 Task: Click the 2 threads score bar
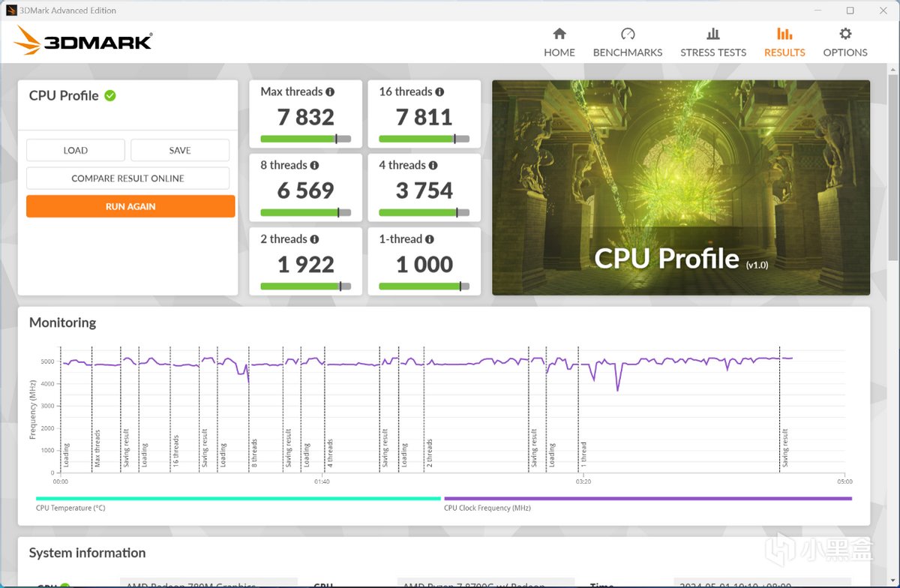(305, 286)
